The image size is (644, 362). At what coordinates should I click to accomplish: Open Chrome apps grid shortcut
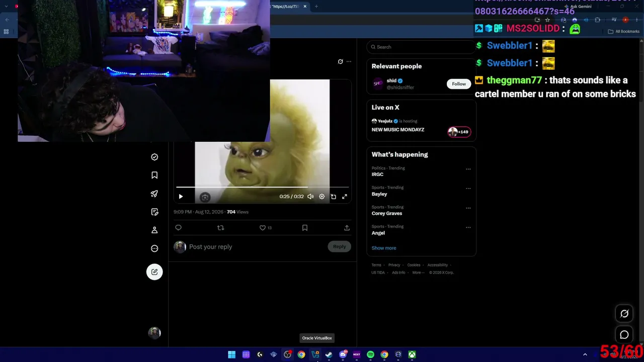coord(6,32)
